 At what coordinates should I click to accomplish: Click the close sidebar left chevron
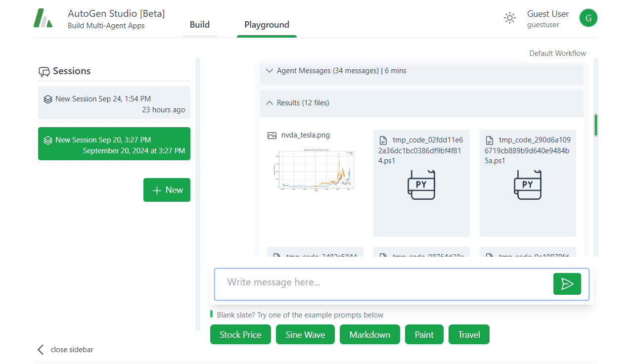point(41,350)
